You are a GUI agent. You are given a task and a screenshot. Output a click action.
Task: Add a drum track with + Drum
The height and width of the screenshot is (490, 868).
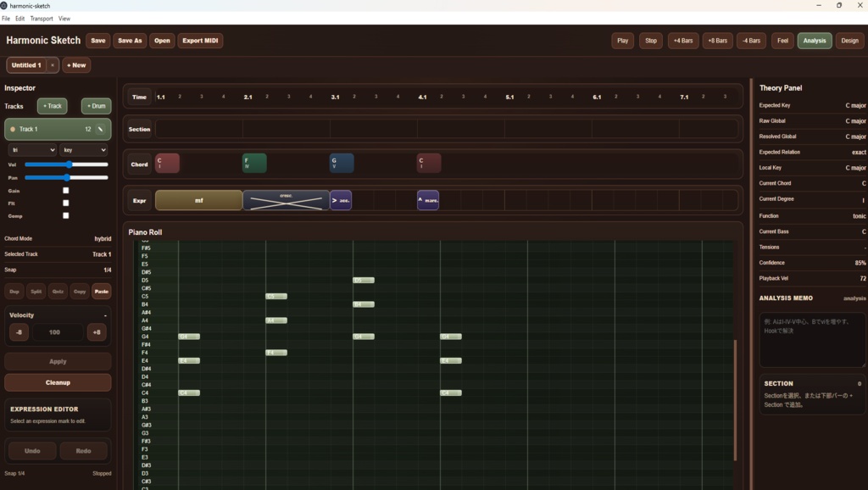point(97,106)
